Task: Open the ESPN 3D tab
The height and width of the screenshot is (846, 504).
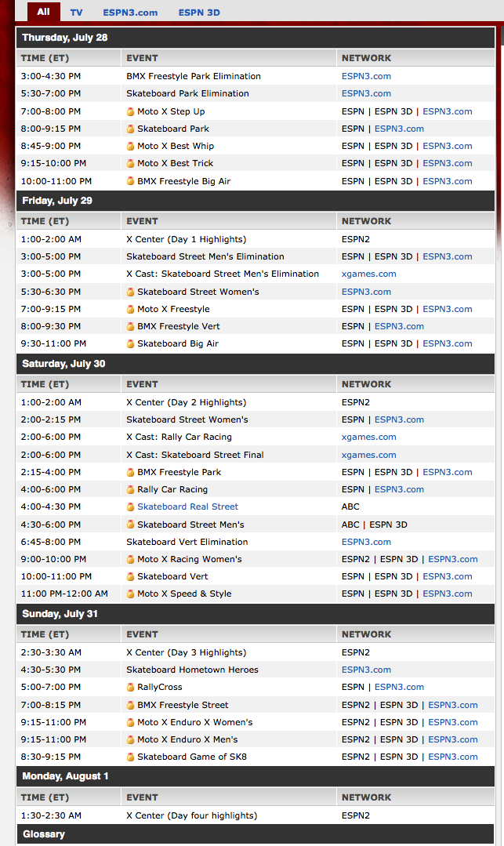Action: point(199,13)
